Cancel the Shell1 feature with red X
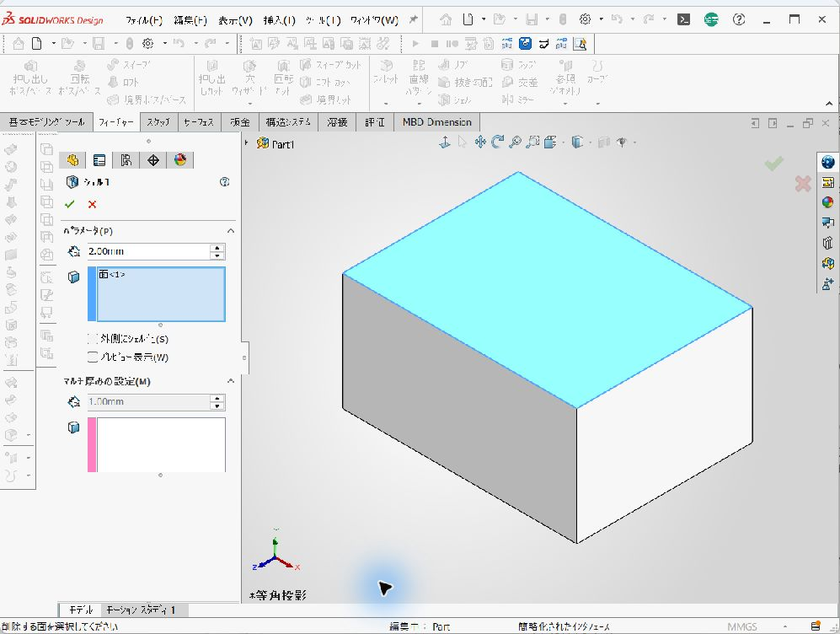This screenshot has width=840, height=634. click(x=92, y=204)
